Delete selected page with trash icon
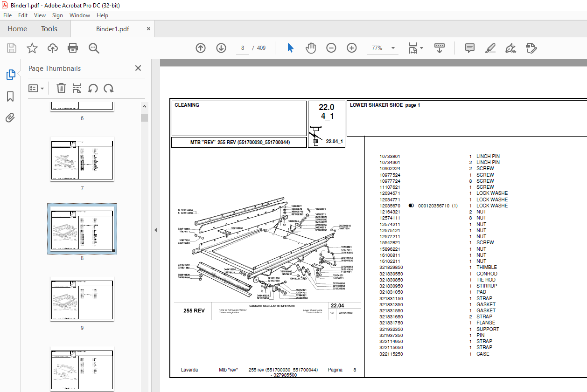 (61, 88)
